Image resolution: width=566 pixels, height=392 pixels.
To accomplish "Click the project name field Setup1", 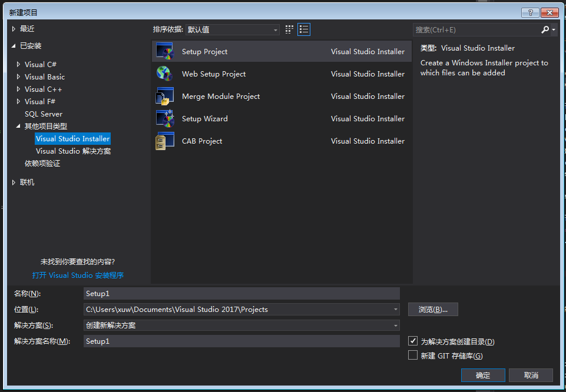I will point(241,294).
